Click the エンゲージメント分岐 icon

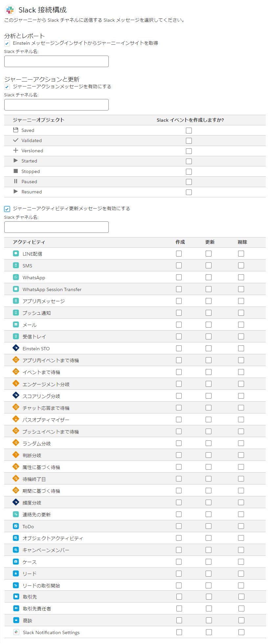[x=16, y=383]
